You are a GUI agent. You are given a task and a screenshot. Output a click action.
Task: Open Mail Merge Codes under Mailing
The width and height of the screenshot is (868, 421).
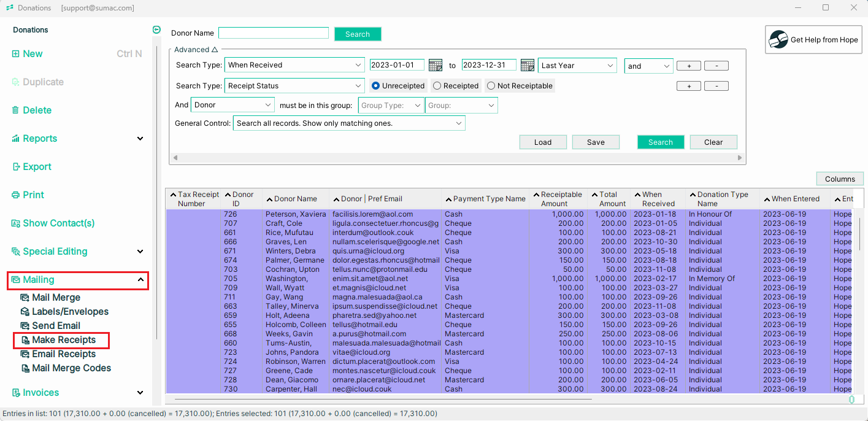71,368
